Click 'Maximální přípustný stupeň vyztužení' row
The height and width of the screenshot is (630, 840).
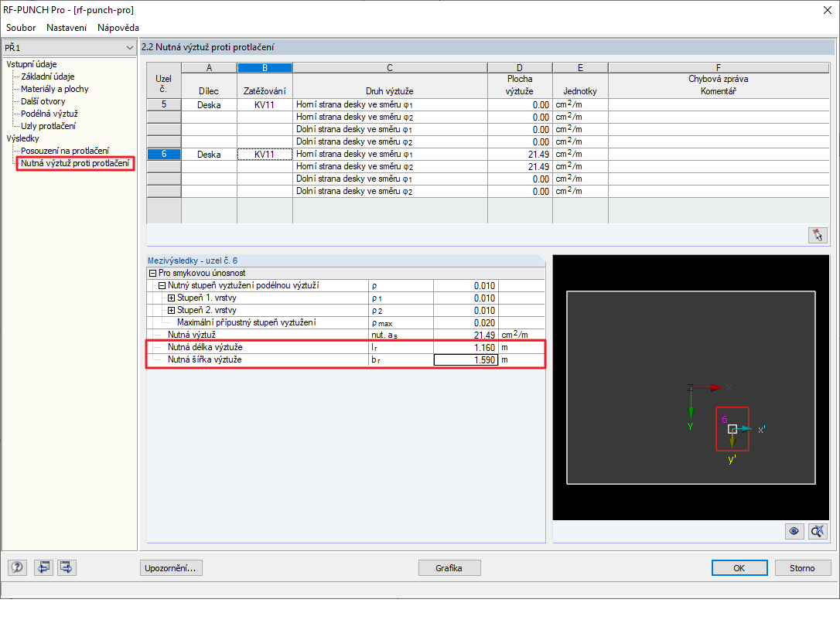coord(346,323)
